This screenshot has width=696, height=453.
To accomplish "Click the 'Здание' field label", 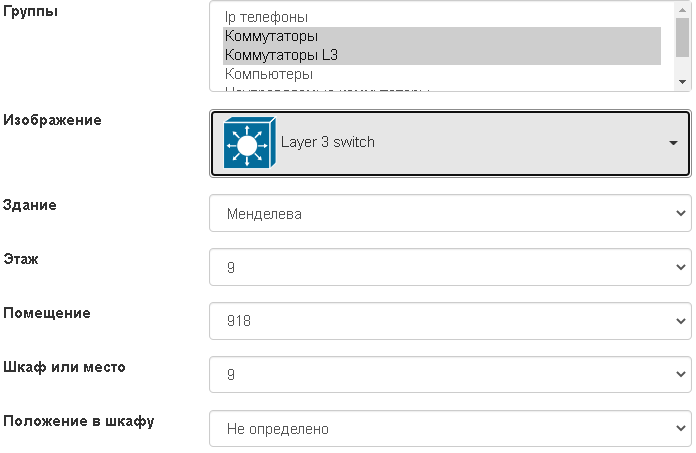I will pos(30,205).
